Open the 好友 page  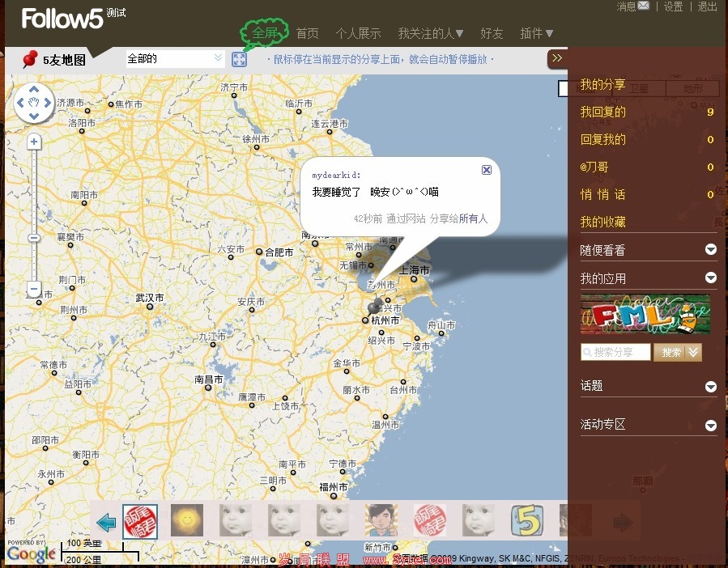coord(492,33)
